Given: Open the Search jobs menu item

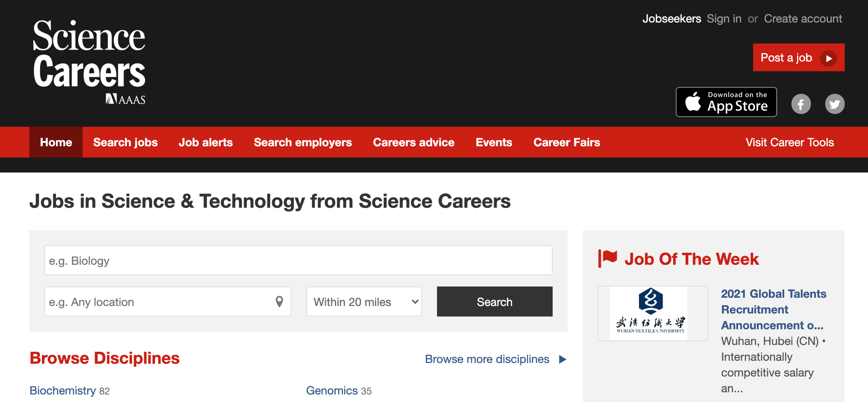Looking at the screenshot, I should pyautogui.click(x=125, y=142).
